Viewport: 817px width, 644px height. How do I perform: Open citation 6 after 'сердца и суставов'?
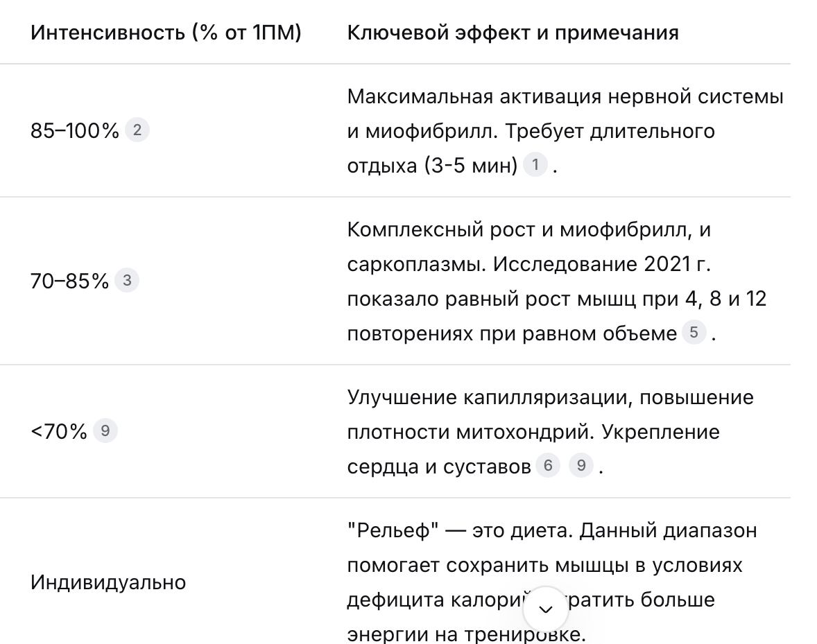coord(548,465)
